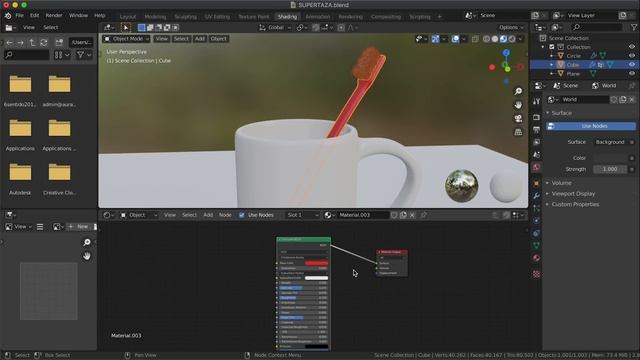This screenshot has height=360, width=640.
Task: Open Texture properties checker tab icon
Action: tap(536, 274)
